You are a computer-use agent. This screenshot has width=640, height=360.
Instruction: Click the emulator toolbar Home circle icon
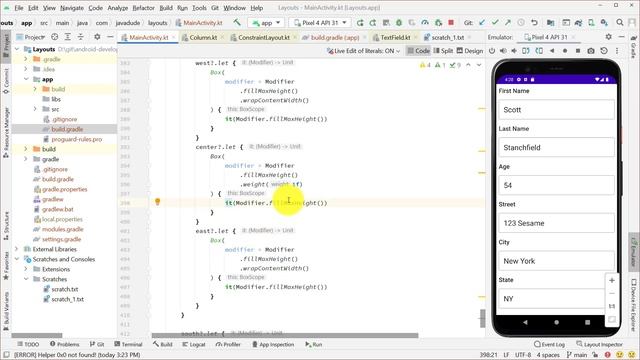pos(565,51)
